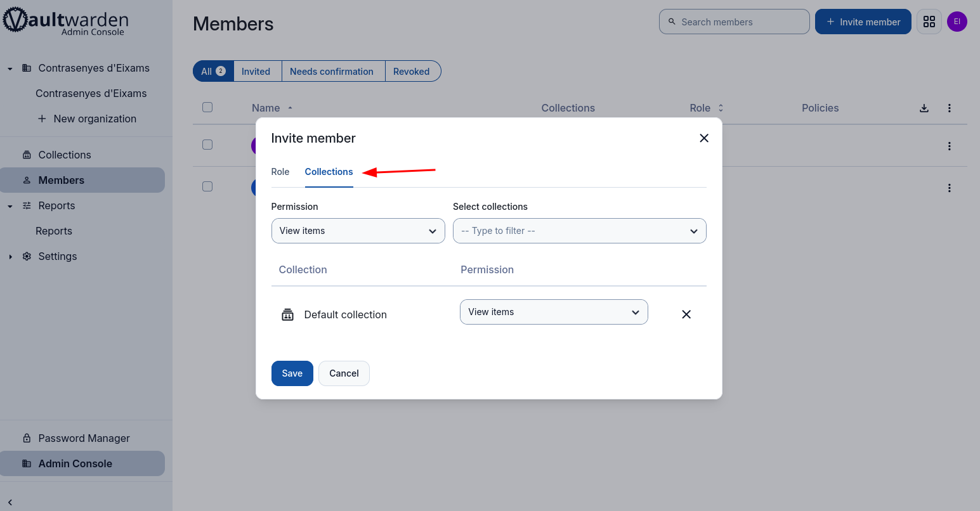Open the top Permission dropdown
This screenshot has width=980, height=511.
(358, 231)
